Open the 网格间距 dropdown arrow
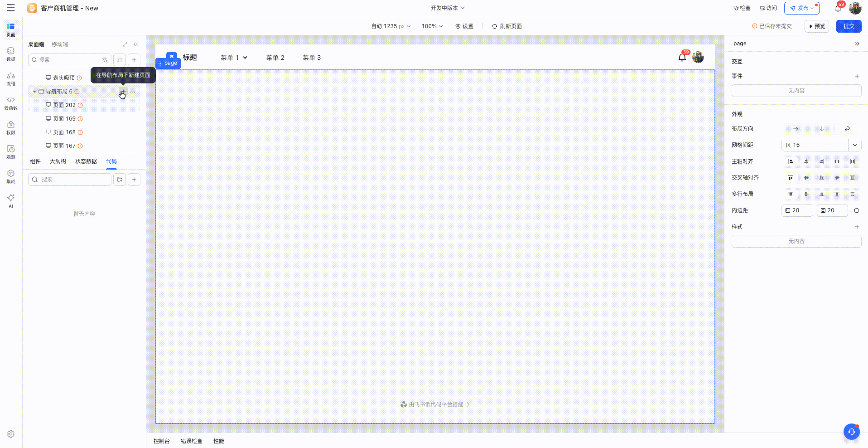868x448 pixels. click(855, 145)
